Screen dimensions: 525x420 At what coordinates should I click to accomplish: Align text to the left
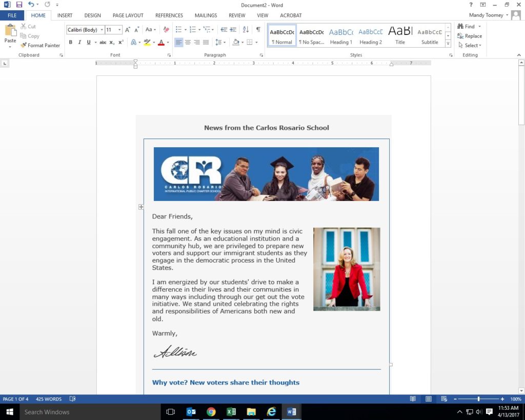(x=179, y=42)
